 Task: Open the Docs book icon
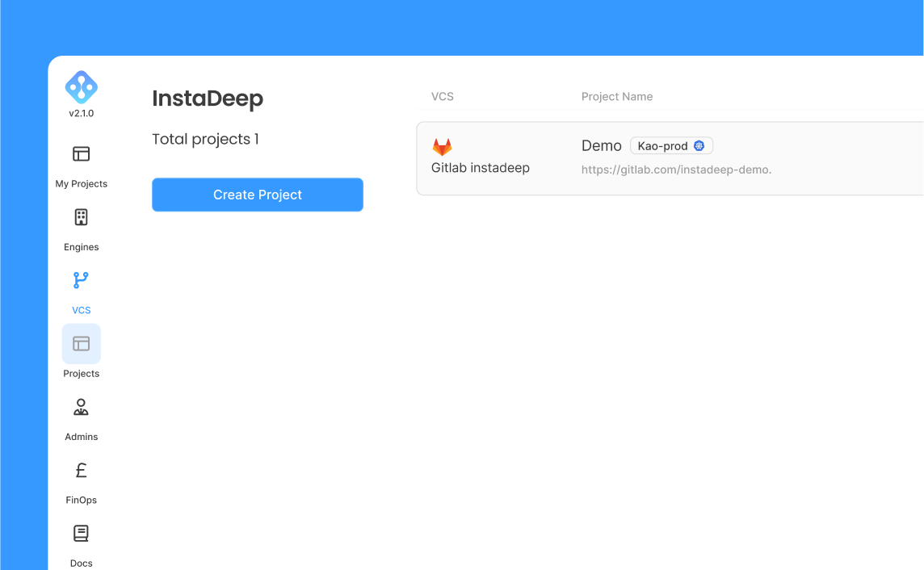(x=82, y=534)
